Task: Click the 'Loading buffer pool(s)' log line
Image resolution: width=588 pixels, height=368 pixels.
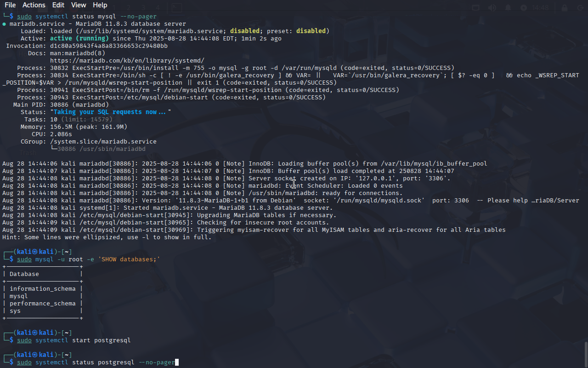Action: [x=245, y=164]
